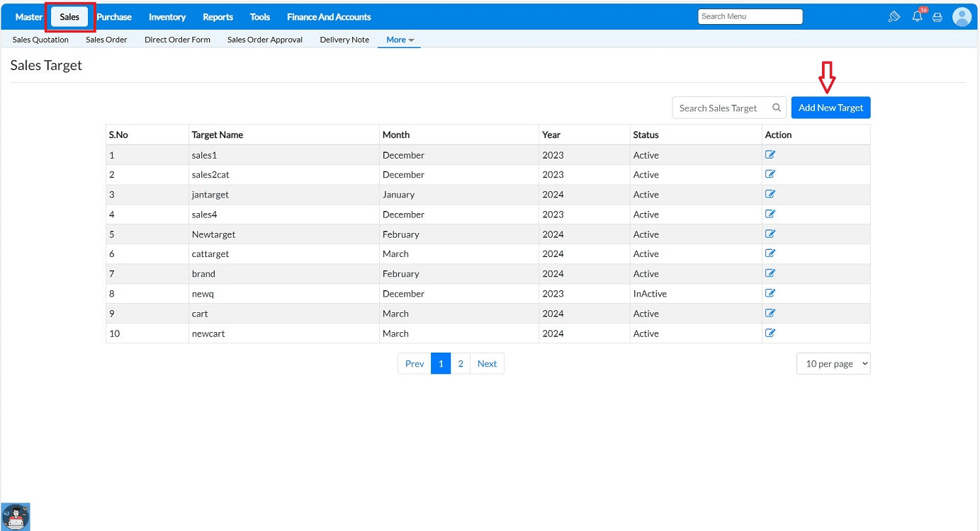
Task: Switch to Sales Order Approval tab
Action: click(265, 40)
